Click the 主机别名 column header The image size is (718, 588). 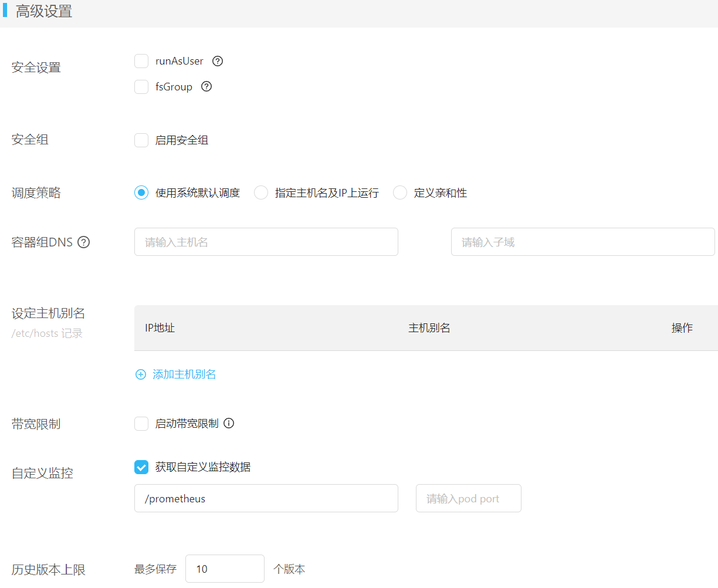(429, 328)
